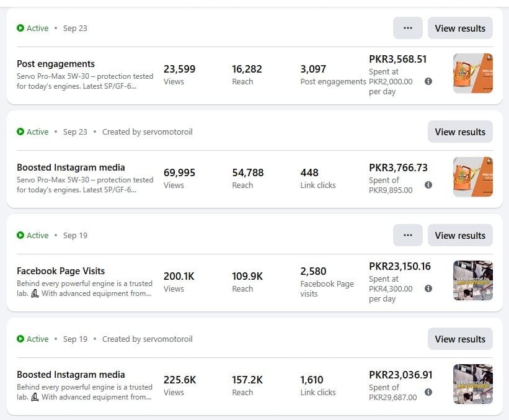Viewport: 509px width, 420px height.
Task: Click the Facebook Page Visits ad title
Action: (61, 271)
